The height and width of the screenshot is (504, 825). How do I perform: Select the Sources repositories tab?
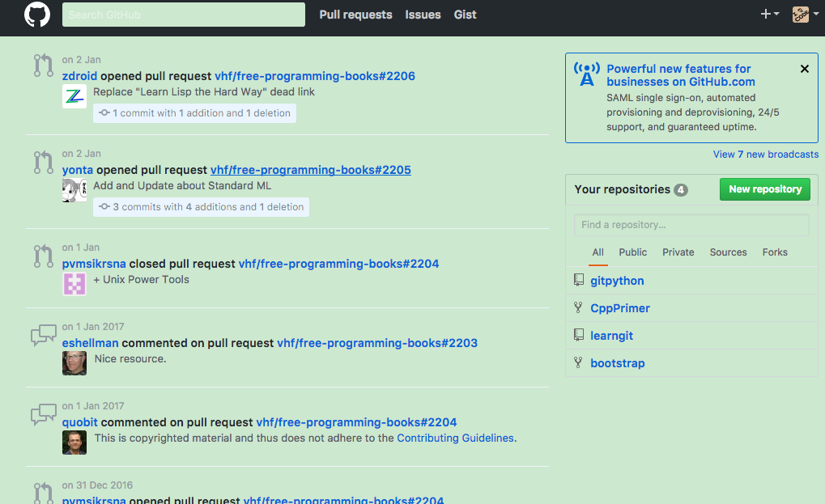coord(728,252)
